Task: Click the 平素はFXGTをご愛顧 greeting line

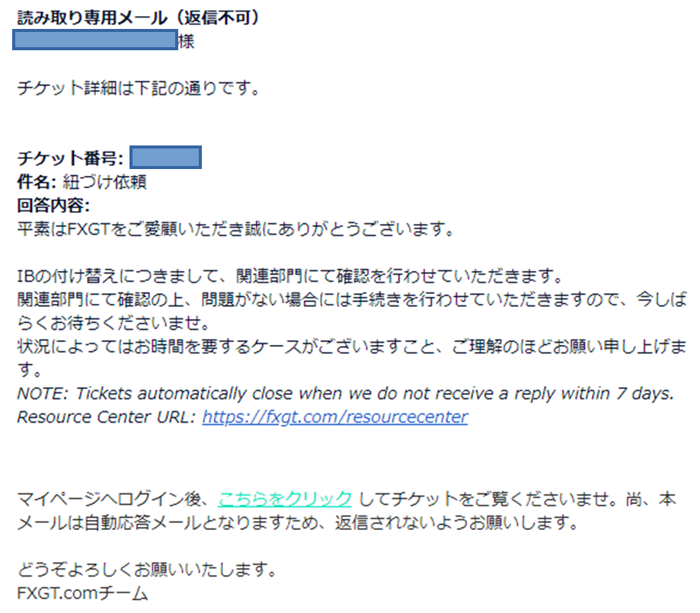Action: pos(235,229)
